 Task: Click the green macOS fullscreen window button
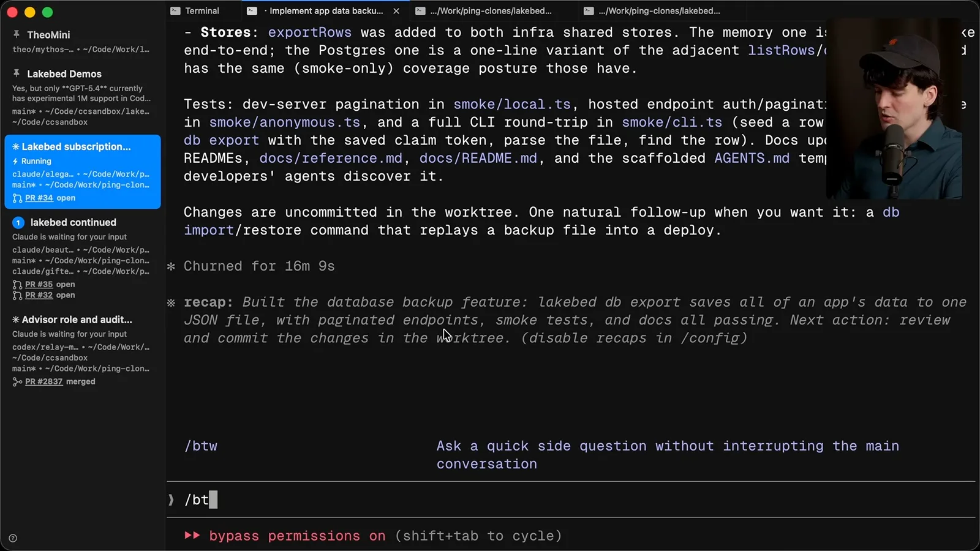click(x=47, y=12)
